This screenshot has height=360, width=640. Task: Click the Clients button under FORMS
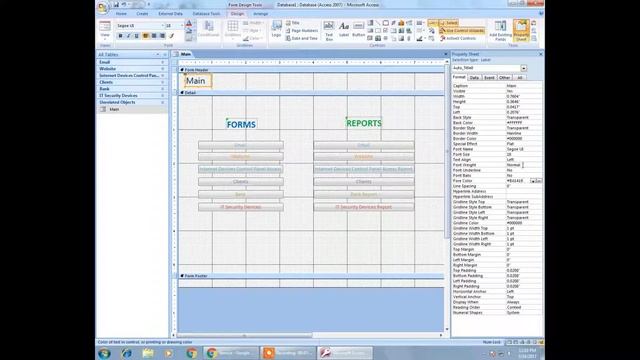[241, 182]
